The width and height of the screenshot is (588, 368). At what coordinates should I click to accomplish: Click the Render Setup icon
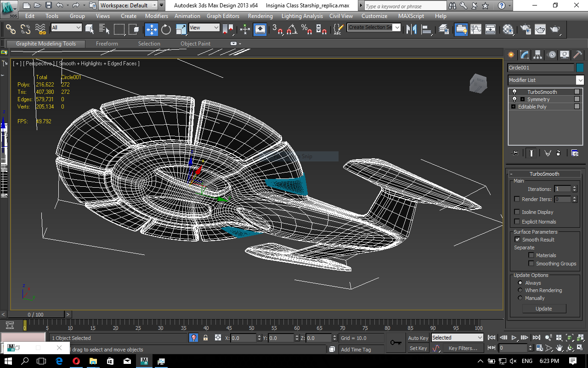click(x=525, y=29)
